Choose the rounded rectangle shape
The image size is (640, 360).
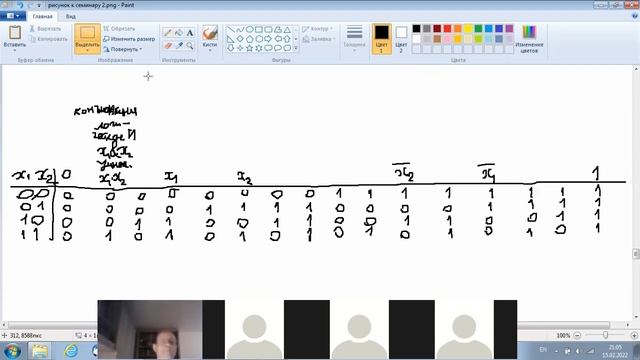(x=268, y=29)
